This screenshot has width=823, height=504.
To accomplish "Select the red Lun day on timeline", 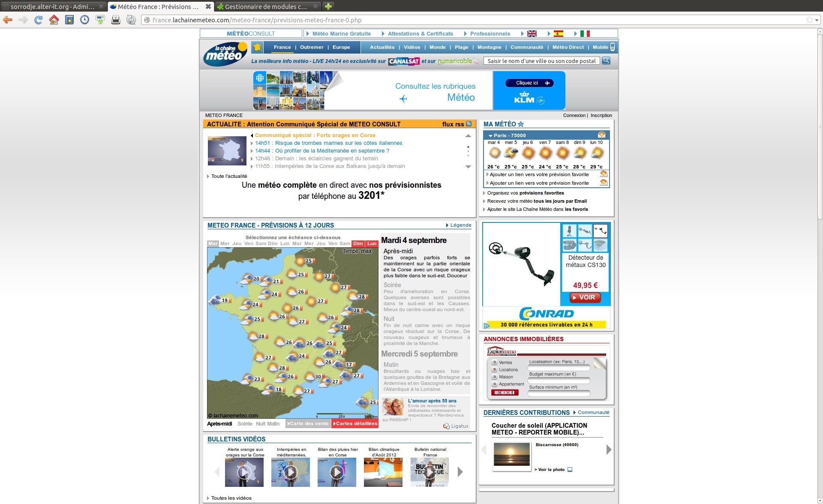I will click(x=372, y=243).
